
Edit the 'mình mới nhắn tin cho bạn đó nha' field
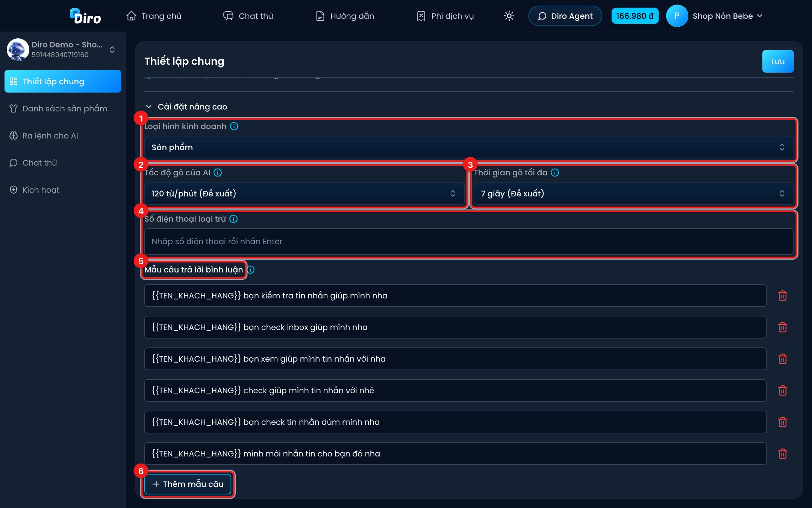455,454
